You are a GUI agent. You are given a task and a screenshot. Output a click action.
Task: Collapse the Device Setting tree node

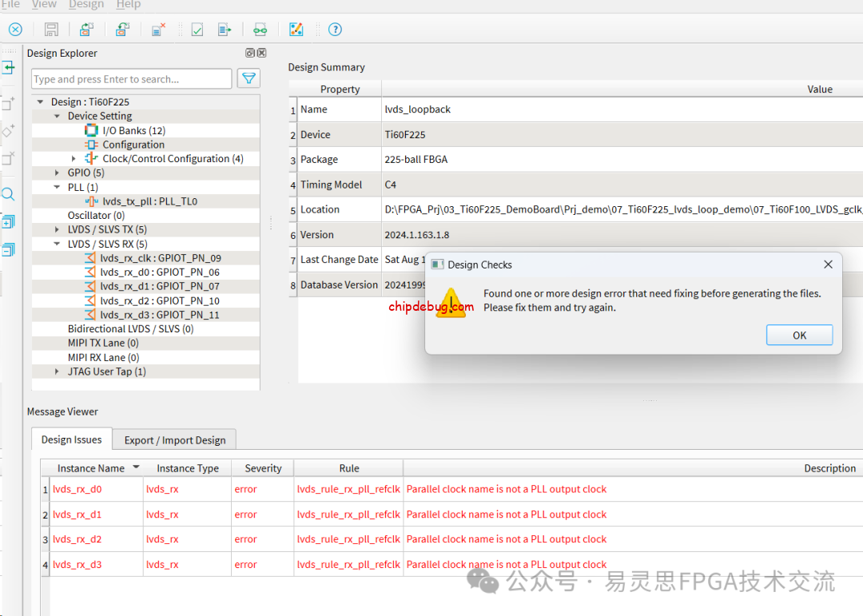coord(56,116)
